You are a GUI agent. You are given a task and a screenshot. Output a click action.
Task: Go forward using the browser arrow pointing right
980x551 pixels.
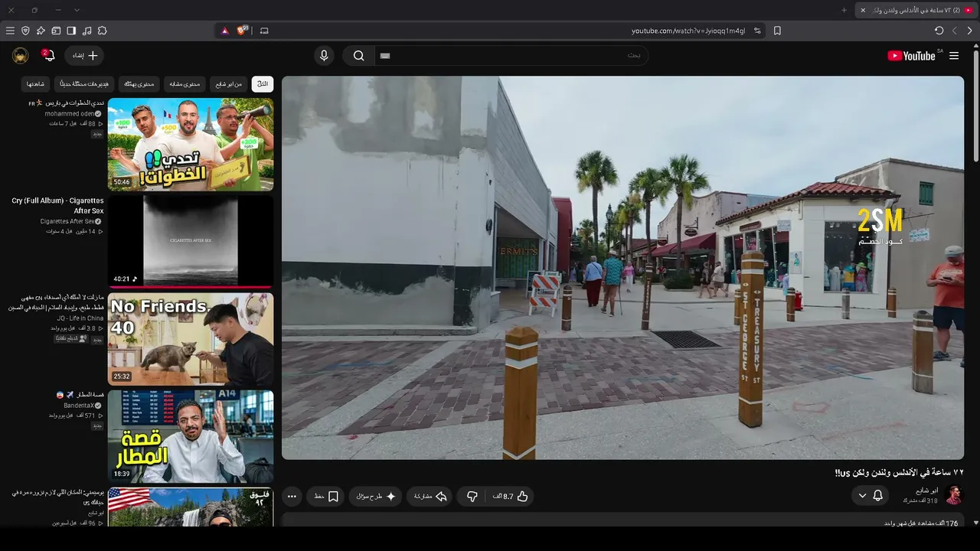[x=970, y=31]
